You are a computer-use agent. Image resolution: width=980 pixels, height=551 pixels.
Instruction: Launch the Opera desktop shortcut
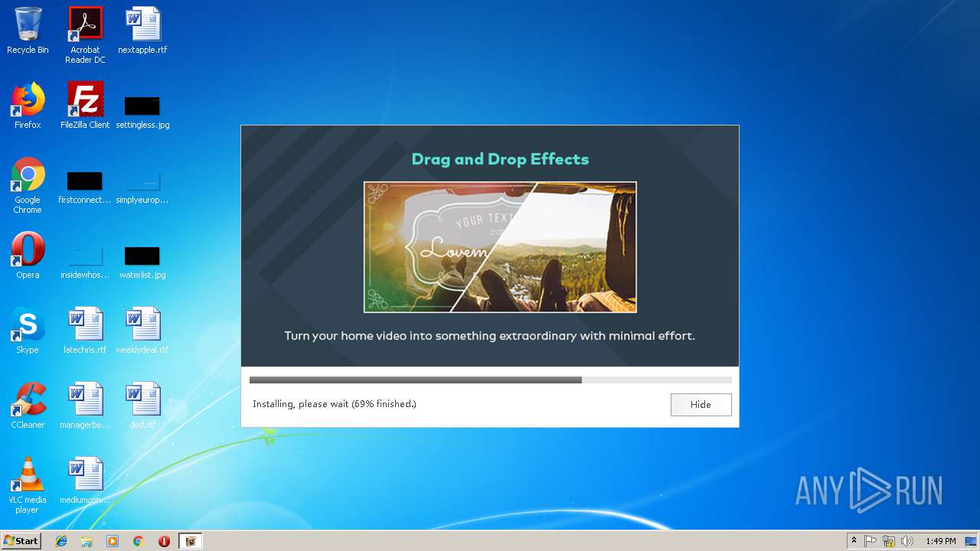[x=28, y=256]
